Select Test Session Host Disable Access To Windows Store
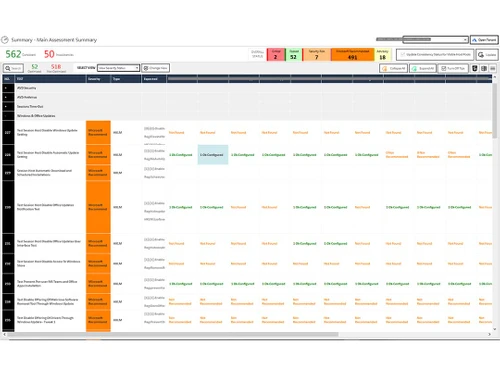500x375 pixels. pos(49,263)
